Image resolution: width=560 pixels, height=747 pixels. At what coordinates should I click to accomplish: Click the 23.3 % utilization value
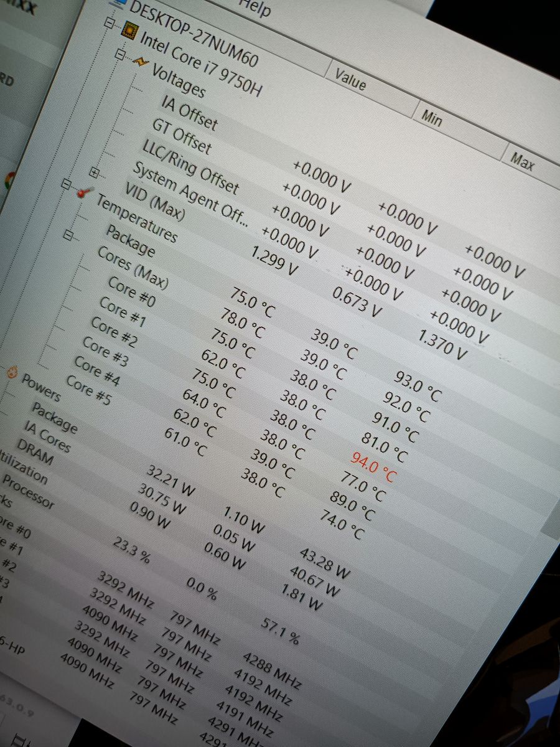point(131,550)
